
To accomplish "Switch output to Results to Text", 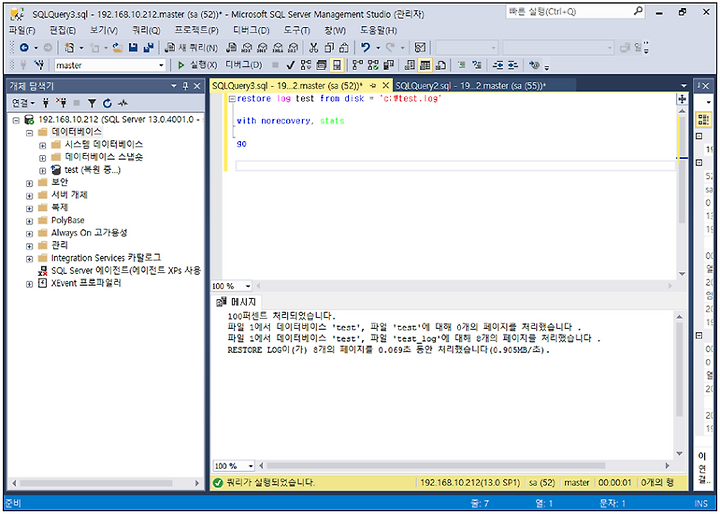I will coord(410,65).
